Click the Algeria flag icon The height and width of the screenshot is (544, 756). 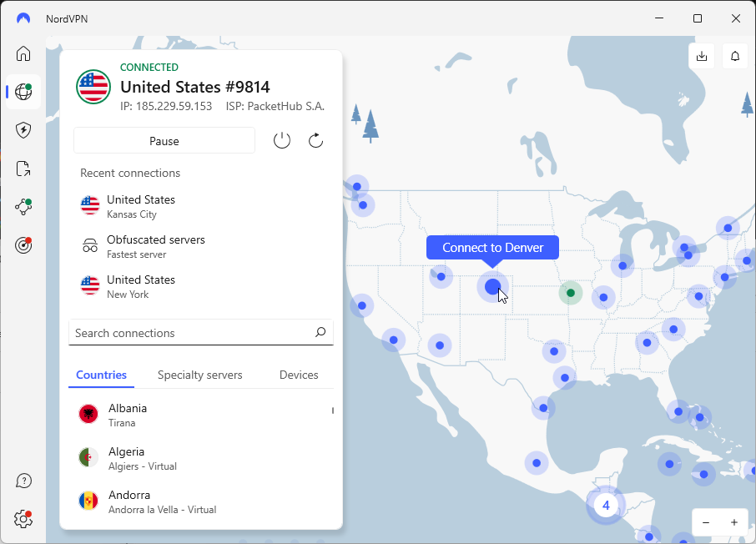click(88, 457)
